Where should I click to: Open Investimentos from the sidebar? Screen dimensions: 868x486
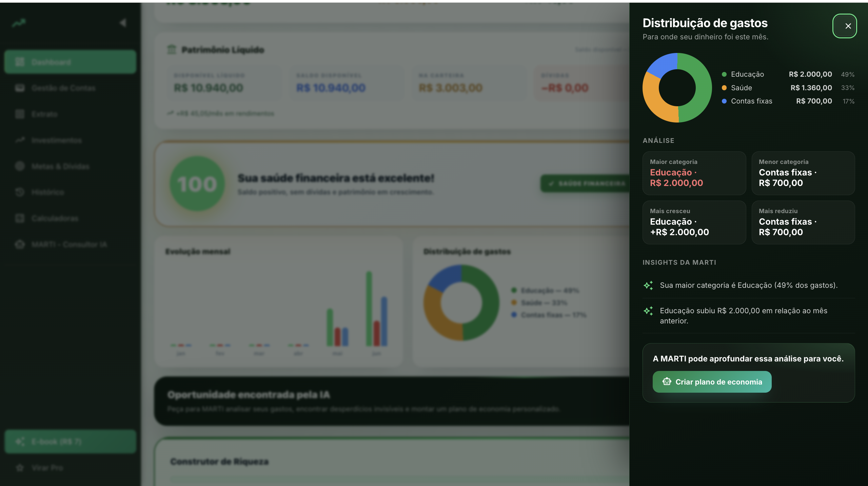coord(70,140)
